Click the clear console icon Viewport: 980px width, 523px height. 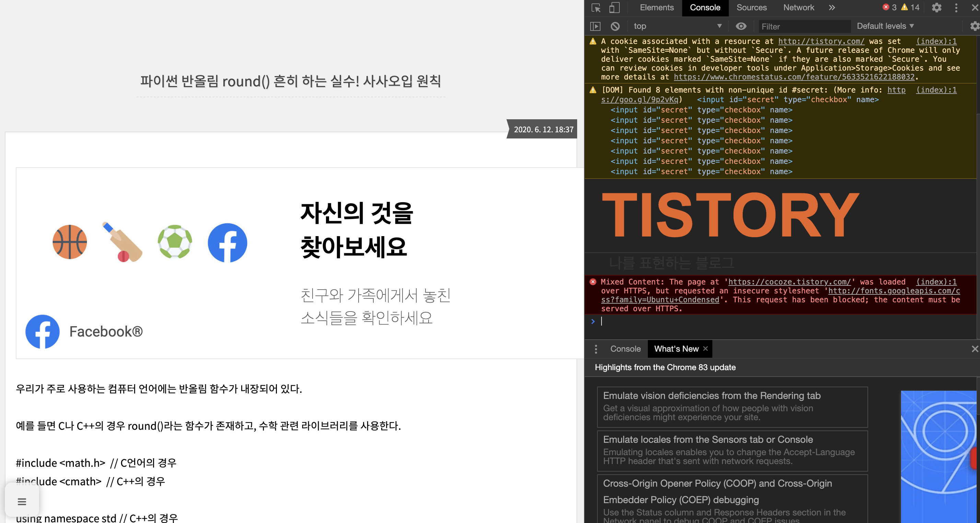(615, 26)
